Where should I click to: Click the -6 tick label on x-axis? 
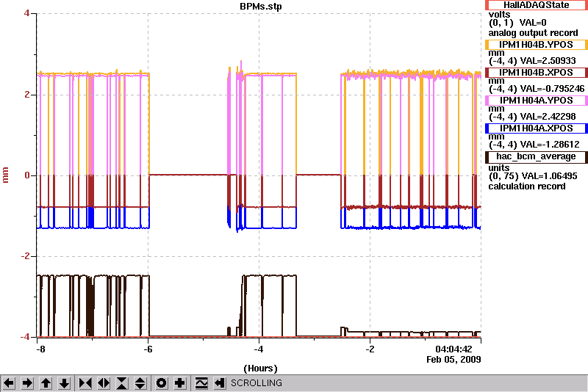pyautogui.click(x=148, y=349)
